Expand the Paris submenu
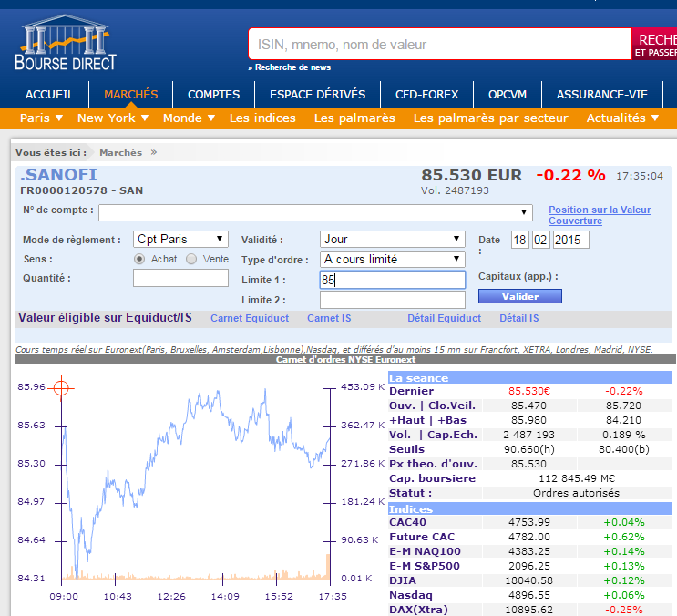The height and width of the screenshot is (616, 677). [x=41, y=118]
